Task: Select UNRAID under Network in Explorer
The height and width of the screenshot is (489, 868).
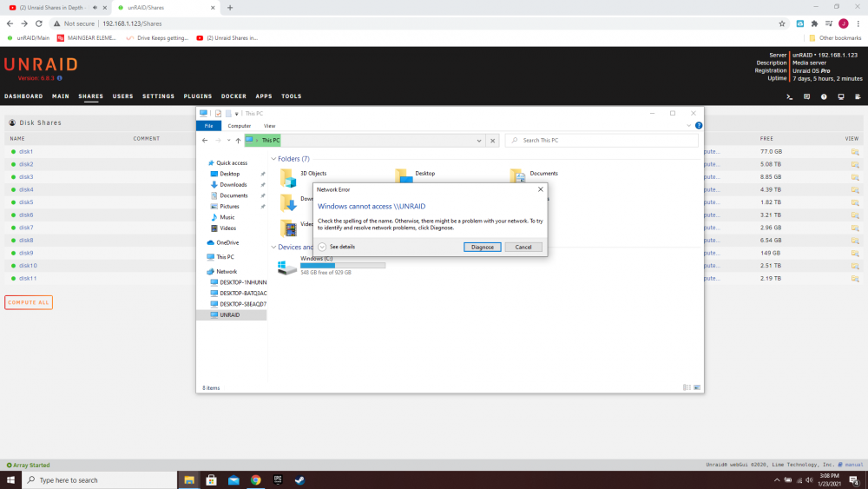Action: click(x=230, y=315)
